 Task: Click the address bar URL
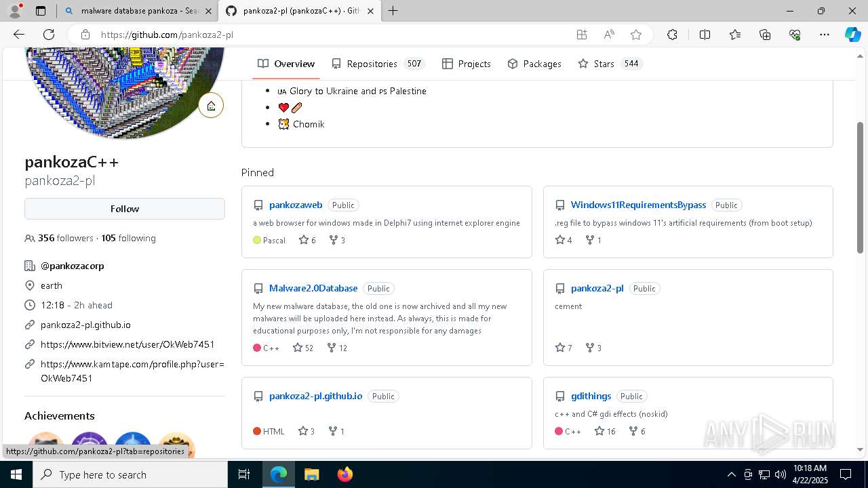click(x=167, y=35)
